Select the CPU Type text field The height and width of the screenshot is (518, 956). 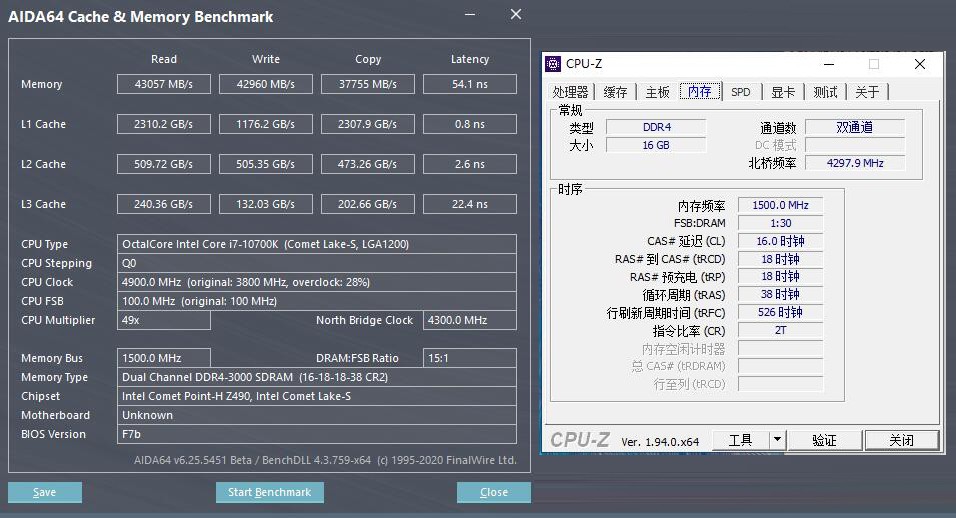317,244
